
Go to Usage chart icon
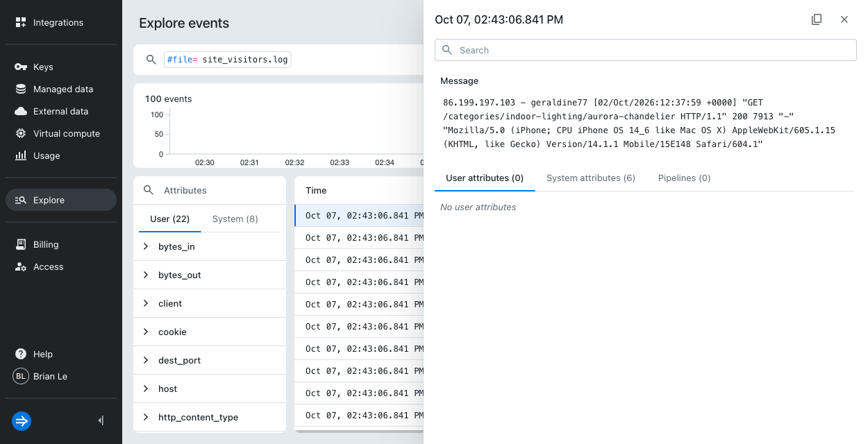point(21,156)
